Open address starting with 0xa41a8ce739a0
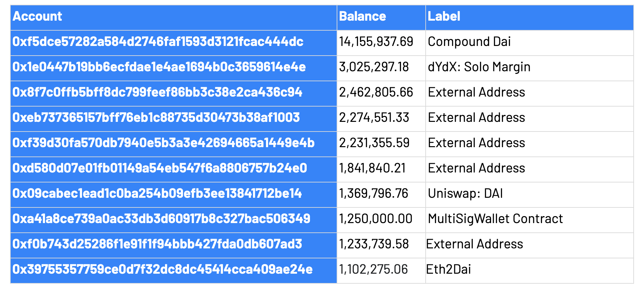Screen dimensions: 644x289 [x=161, y=219]
